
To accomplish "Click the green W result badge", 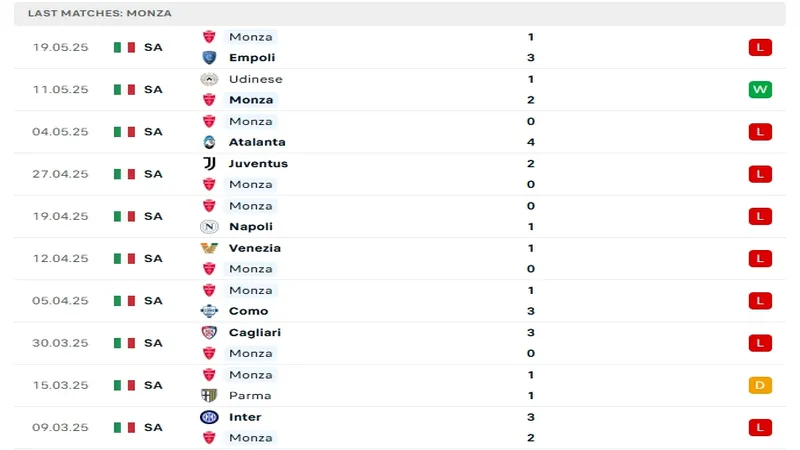I will [x=760, y=90].
